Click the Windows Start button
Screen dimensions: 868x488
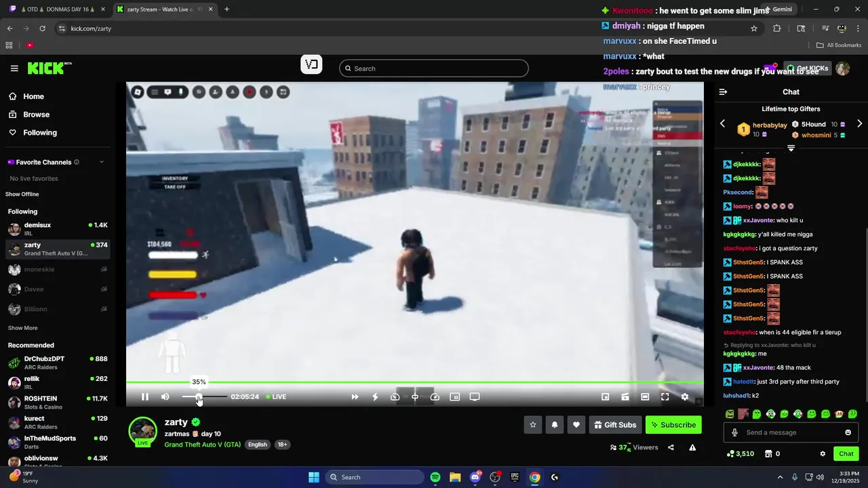[314, 477]
